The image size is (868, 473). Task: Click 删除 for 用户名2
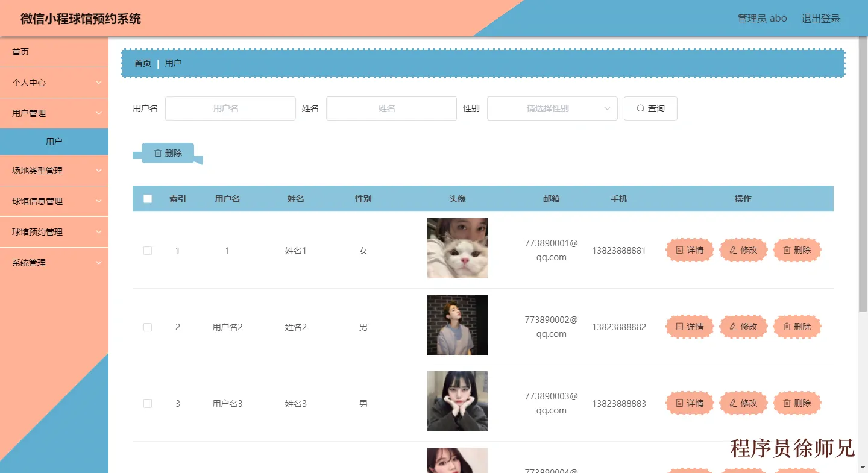797,327
